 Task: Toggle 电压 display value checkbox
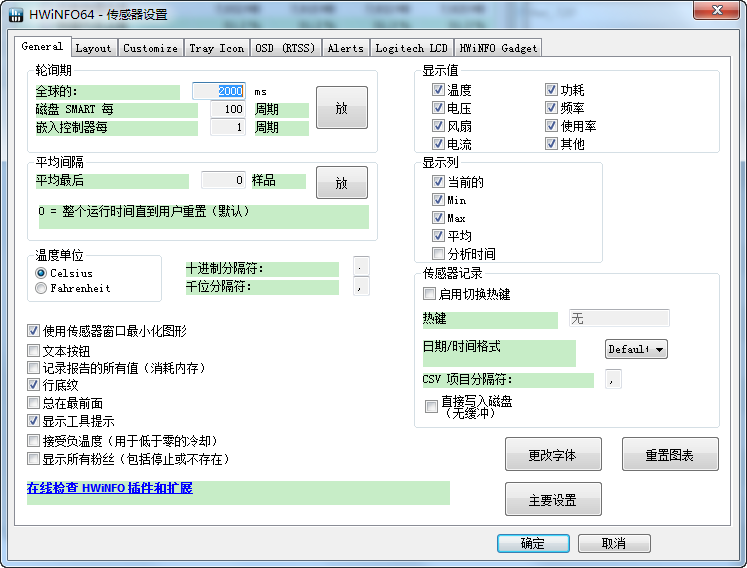[438, 108]
